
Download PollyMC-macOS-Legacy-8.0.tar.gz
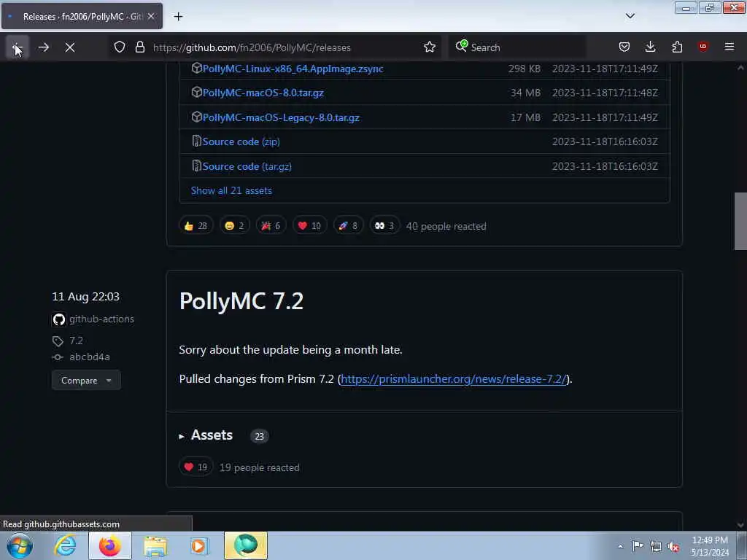pyautogui.click(x=281, y=117)
